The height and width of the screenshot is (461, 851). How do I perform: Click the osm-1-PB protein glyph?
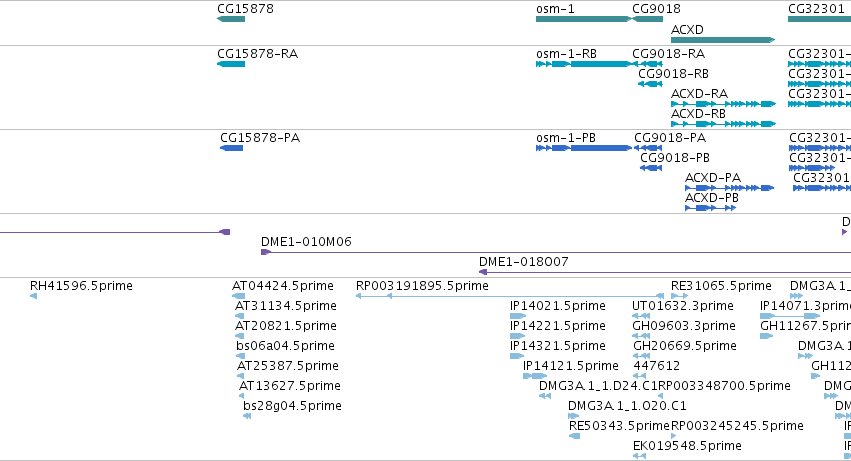coord(584,148)
